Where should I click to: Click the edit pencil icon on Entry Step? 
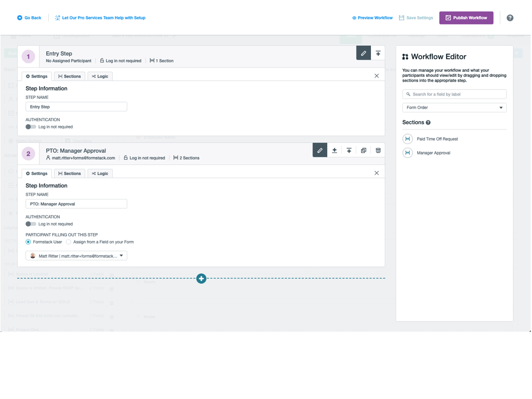coord(363,52)
